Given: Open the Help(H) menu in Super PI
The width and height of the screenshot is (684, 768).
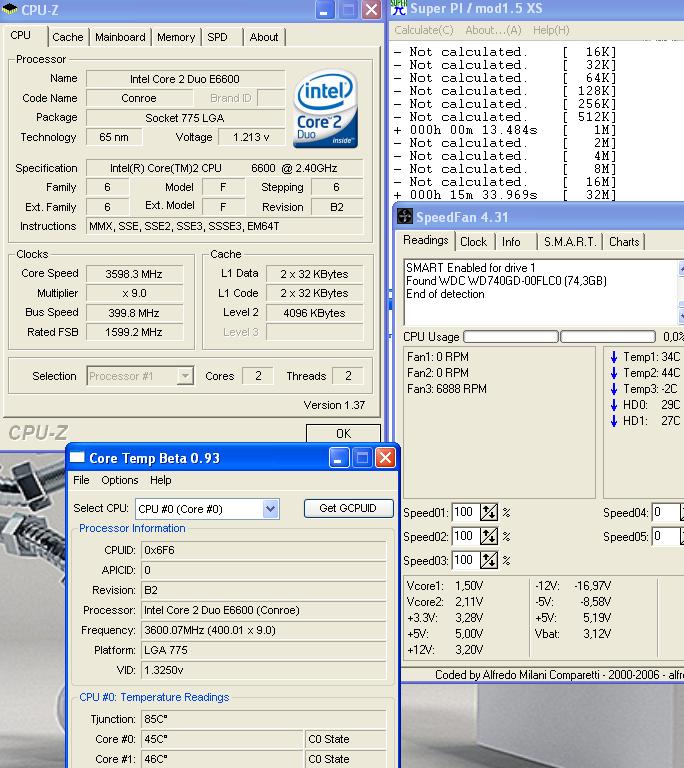Looking at the screenshot, I should tap(551, 30).
